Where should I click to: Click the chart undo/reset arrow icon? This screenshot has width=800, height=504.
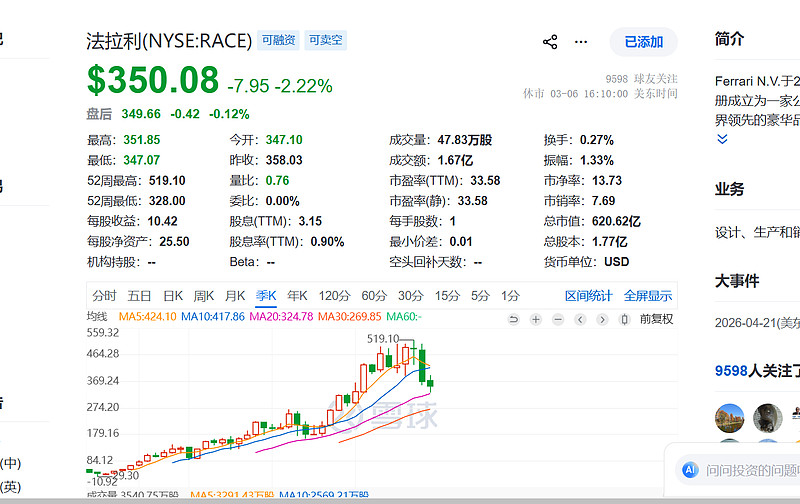[x=514, y=319]
